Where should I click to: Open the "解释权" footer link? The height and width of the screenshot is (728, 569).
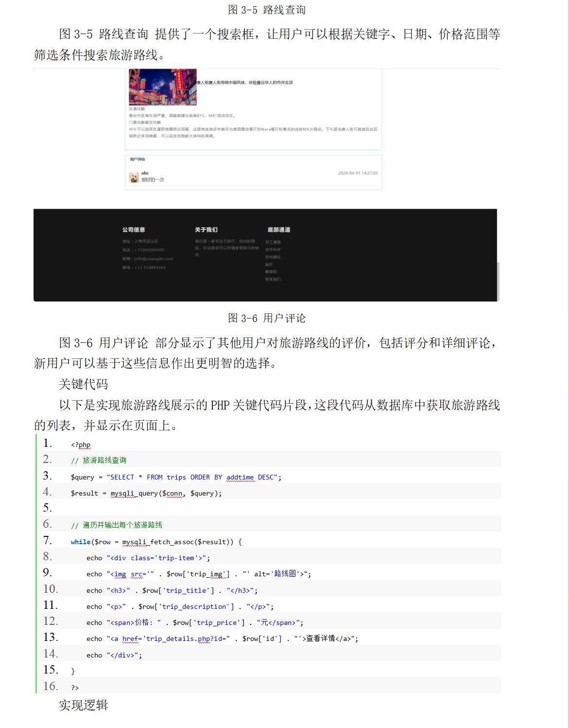point(271,272)
